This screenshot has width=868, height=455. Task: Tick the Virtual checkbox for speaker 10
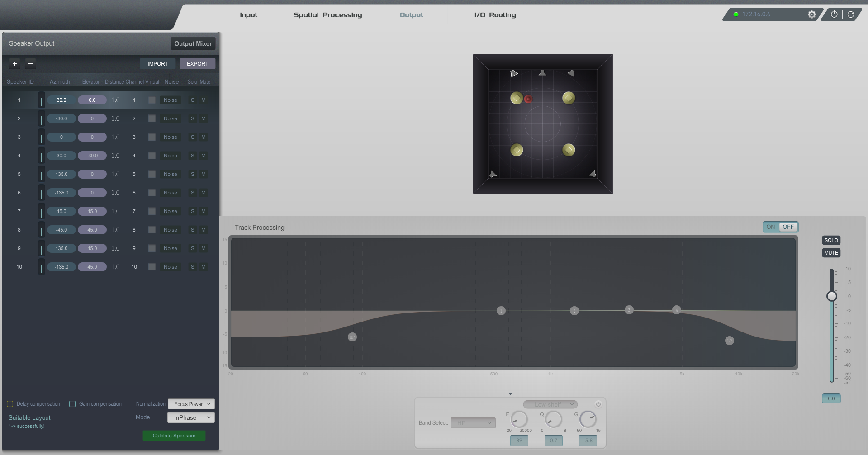152,267
